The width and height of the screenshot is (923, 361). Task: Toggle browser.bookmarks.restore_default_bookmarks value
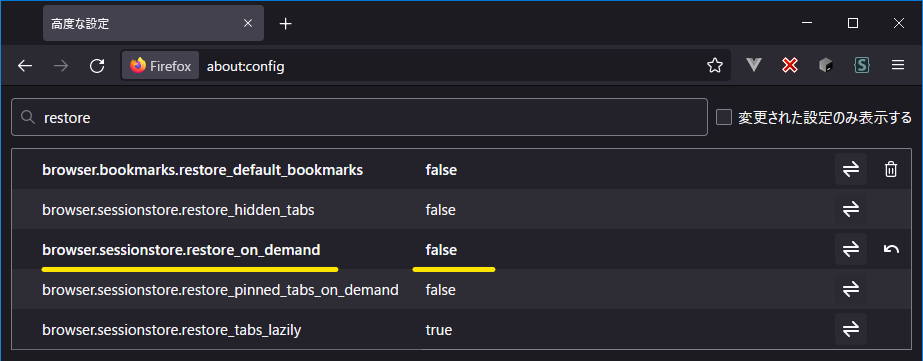pyautogui.click(x=851, y=170)
